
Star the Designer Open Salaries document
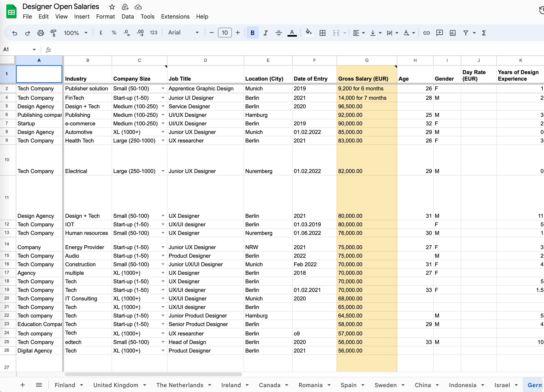coord(112,7)
